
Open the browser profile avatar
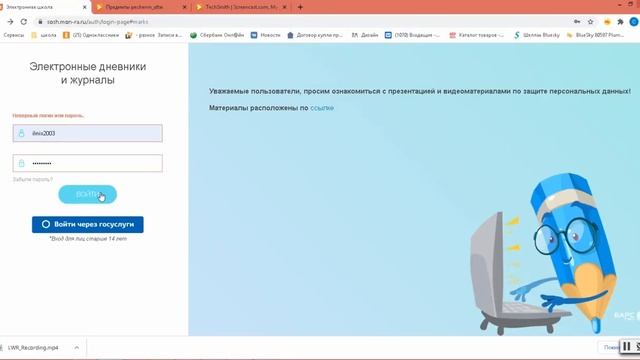633,22
